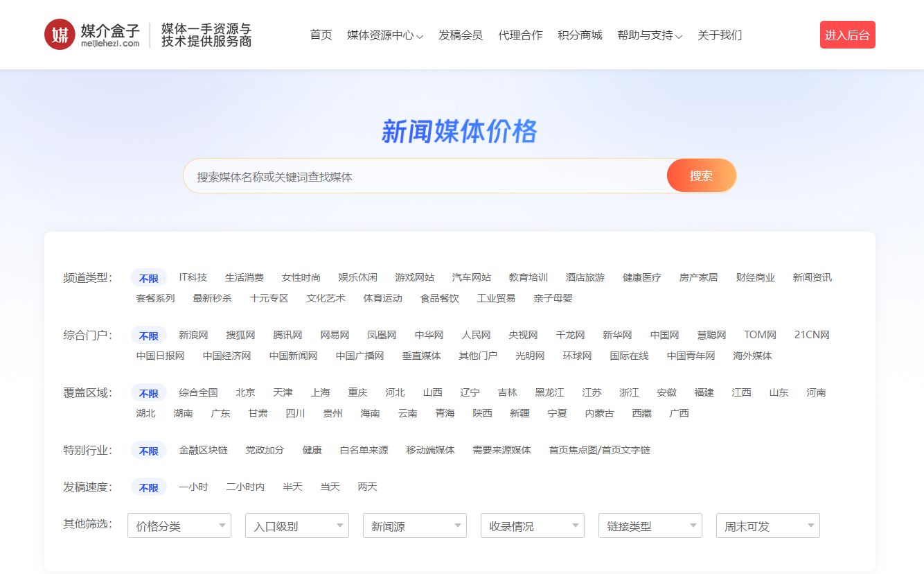Expand the 链接类型 dropdown
924x574 pixels.
pos(650,525)
